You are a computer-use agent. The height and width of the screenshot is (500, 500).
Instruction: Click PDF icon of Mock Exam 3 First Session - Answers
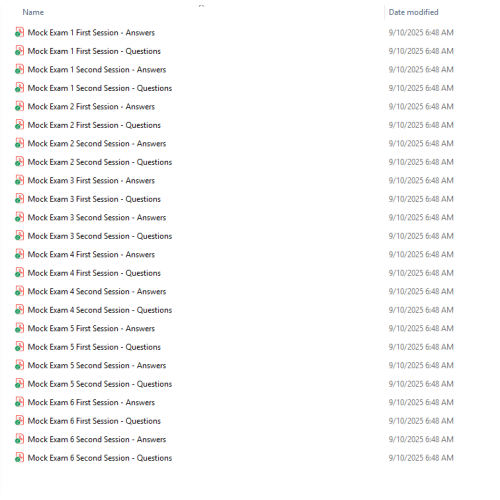coord(19,180)
